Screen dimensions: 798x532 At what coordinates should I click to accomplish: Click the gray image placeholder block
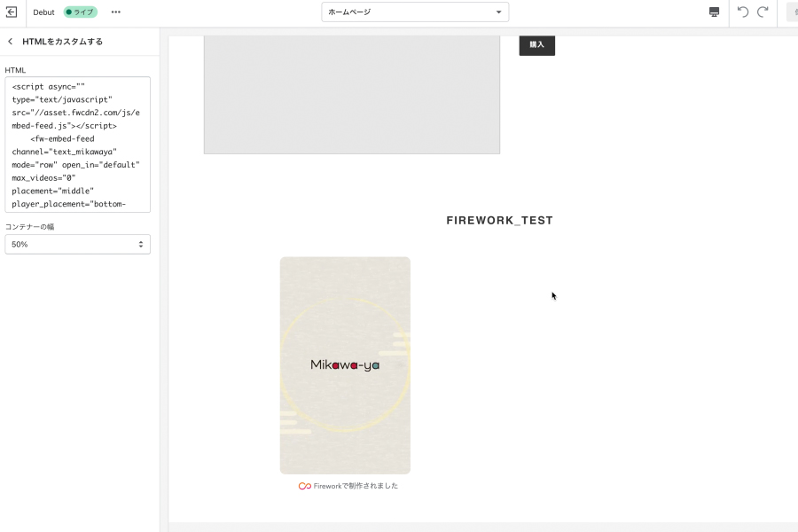coord(352,95)
